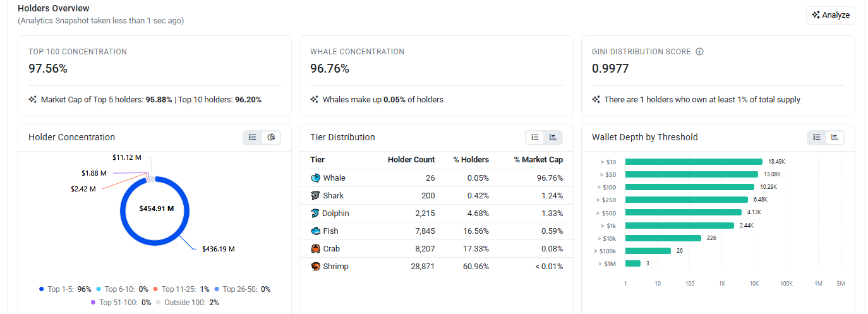Screen dimensions: 868x314
Task: Switch Holder Concentration to pie chart view
Action: pos(271,137)
